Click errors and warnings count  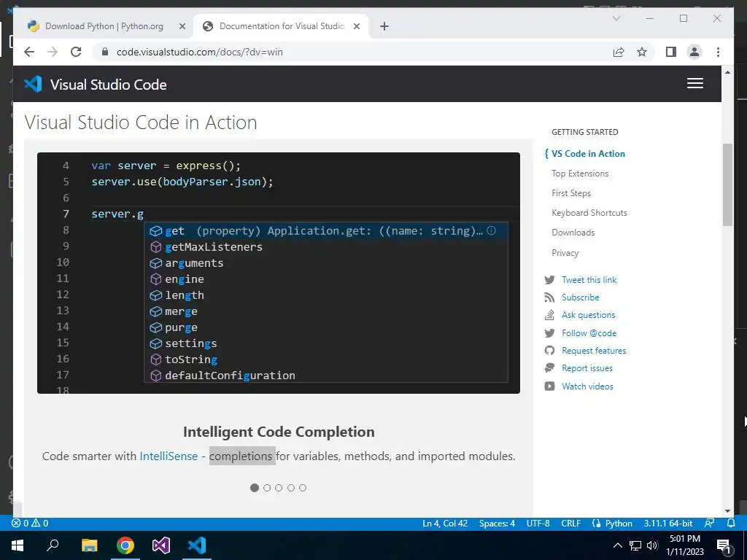[30, 523]
